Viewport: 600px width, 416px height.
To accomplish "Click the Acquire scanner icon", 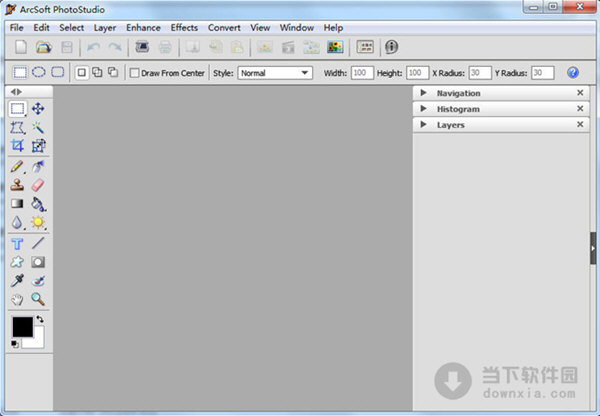I will [x=142, y=47].
